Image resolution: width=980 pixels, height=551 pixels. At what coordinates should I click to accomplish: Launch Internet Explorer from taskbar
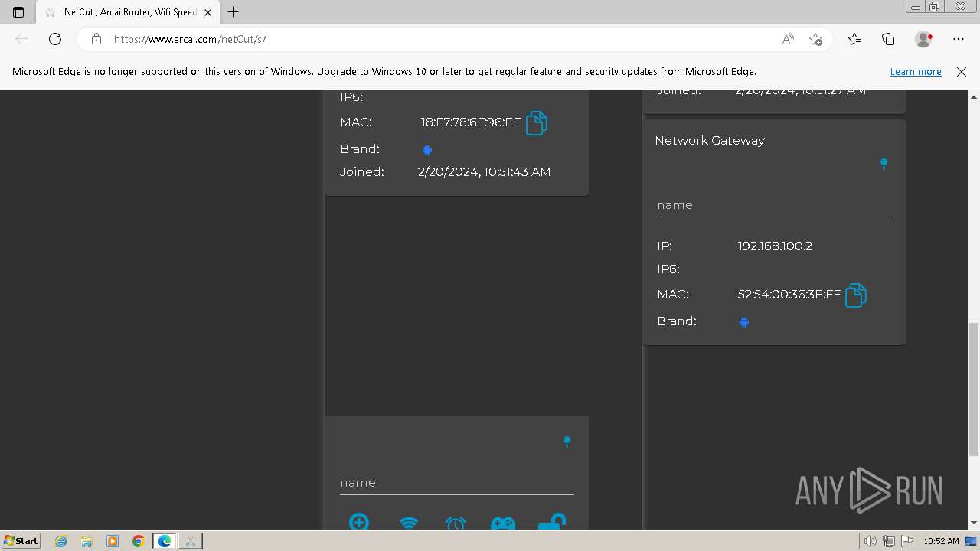point(61,541)
